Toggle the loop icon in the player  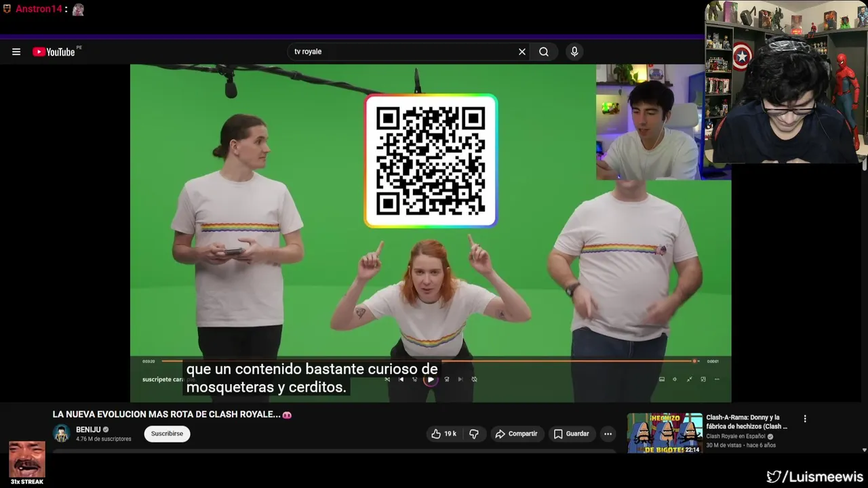coord(474,379)
